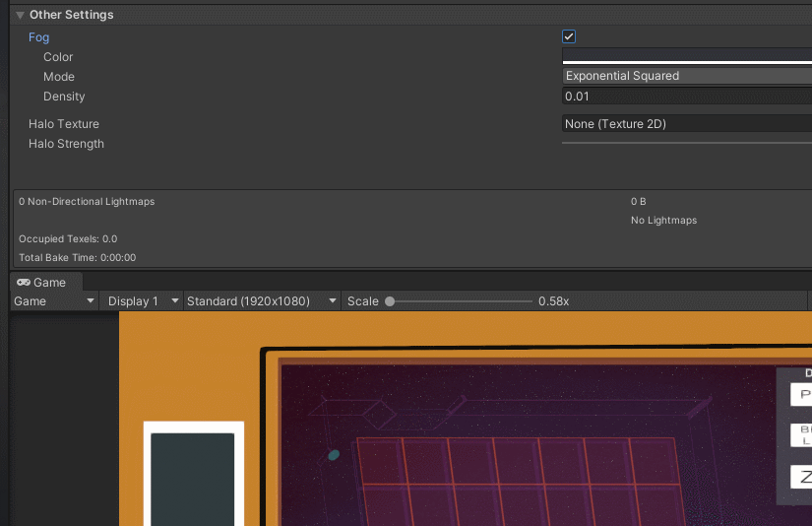This screenshot has width=812, height=526.
Task: Click the red grid in game view
Action: [x=518, y=482]
